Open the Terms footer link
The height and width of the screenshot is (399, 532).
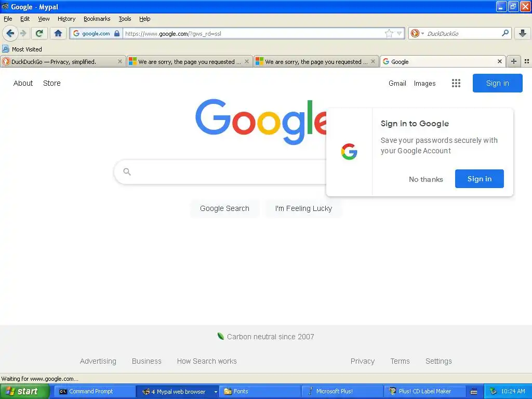click(400, 361)
